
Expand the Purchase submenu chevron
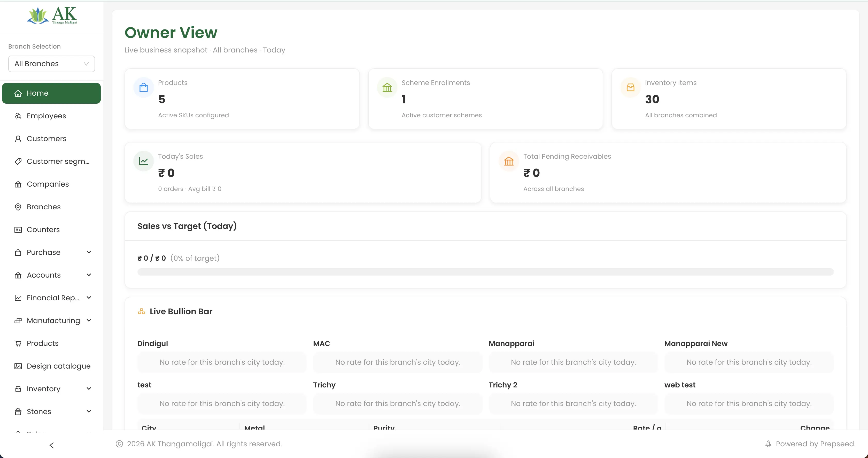coord(89,253)
